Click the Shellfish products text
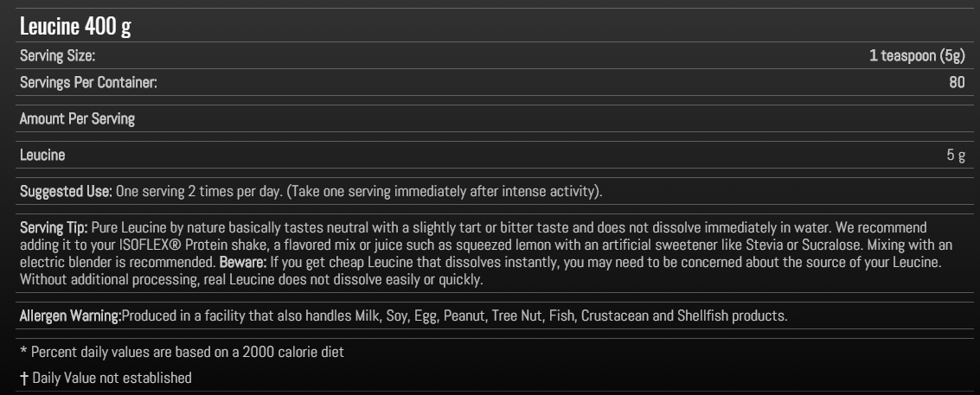 pos(733,315)
